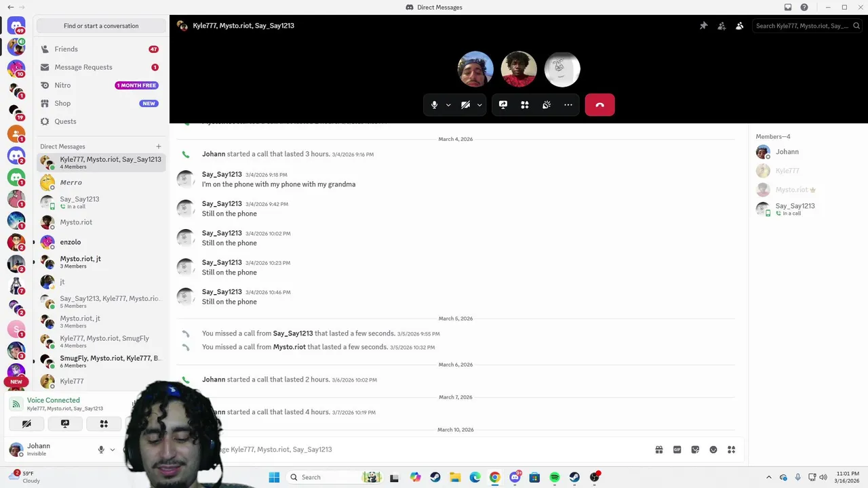The image size is (868, 488).
Task: Turn on camera in the call controls
Action: point(465,105)
